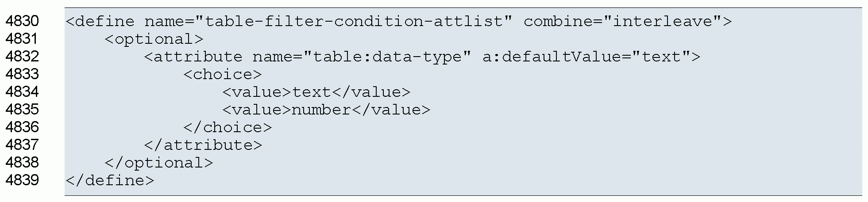Screen dimensions: 868x202
Task: Click the "table-filter-condition-attlist" name string
Action: click(x=354, y=21)
